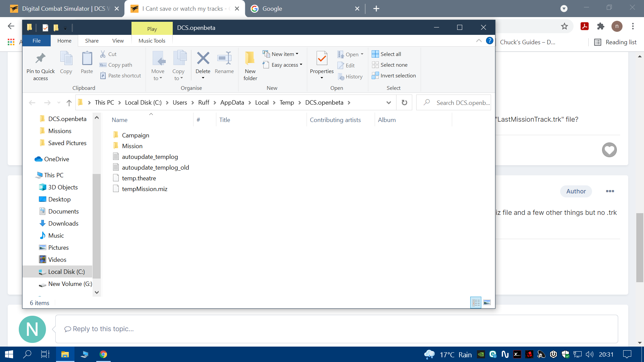Open the Copy to dropdown
This screenshot has height=362, width=644.
[178, 75]
